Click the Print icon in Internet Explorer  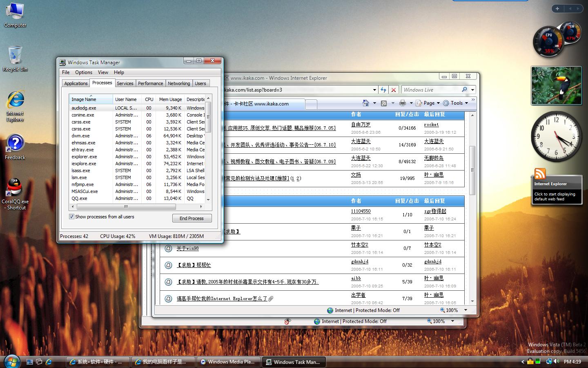pyautogui.click(x=403, y=103)
